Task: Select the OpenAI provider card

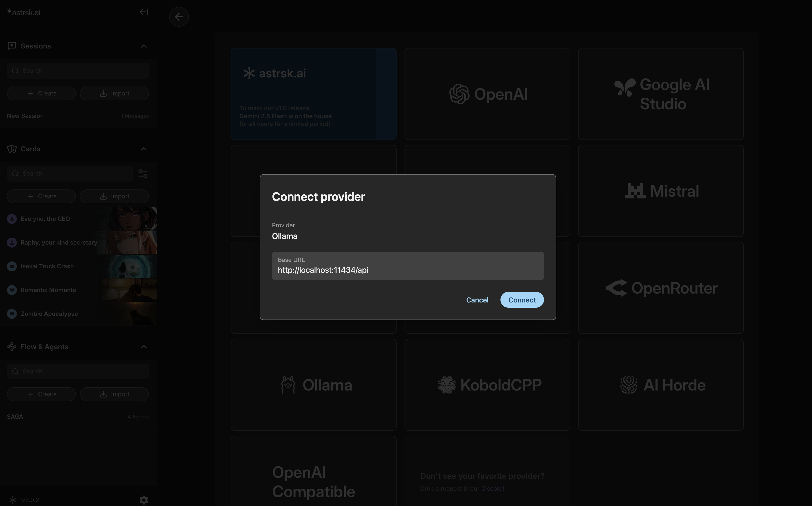Action: click(x=487, y=94)
